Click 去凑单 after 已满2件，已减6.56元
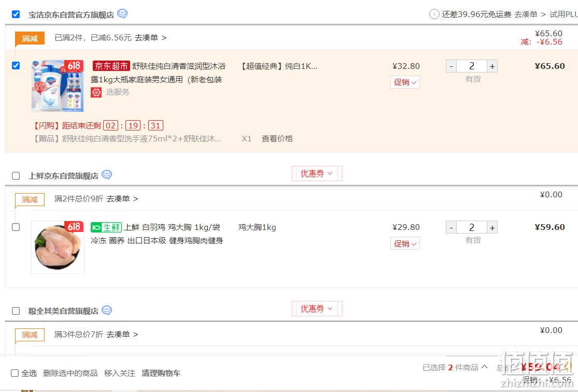This screenshot has height=392, width=578. tap(150, 38)
